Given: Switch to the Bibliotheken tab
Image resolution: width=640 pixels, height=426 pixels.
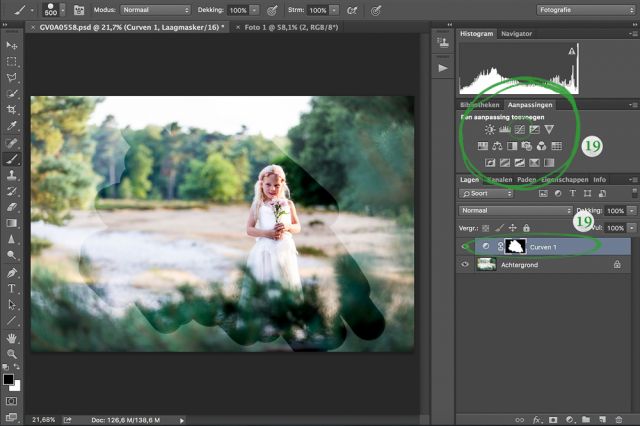Looking at the screenshot, I should tap(480, 105).
